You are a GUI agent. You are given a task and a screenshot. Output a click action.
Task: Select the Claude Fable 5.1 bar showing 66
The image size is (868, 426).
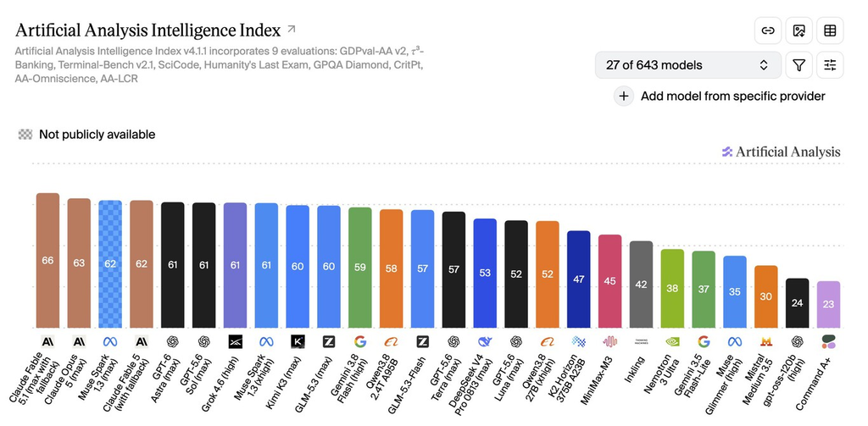47,261
